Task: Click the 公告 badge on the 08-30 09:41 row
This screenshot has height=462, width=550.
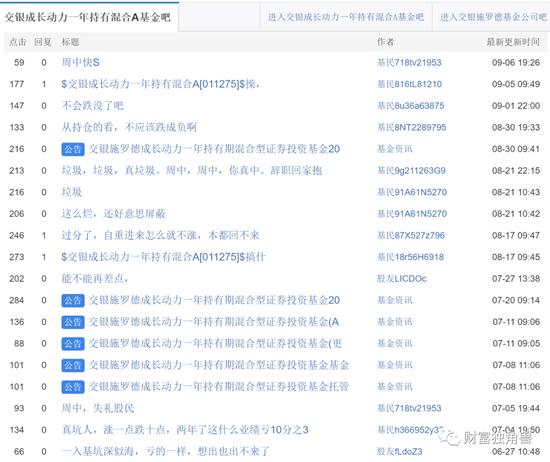Action: click(73, 149)
